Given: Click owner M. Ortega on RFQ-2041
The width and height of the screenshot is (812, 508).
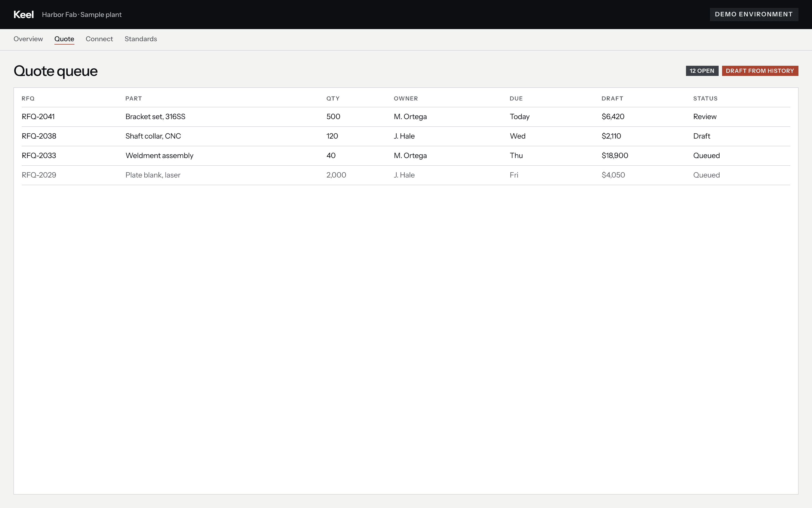Looking at the screenshot, I should [x=410, y=117].
